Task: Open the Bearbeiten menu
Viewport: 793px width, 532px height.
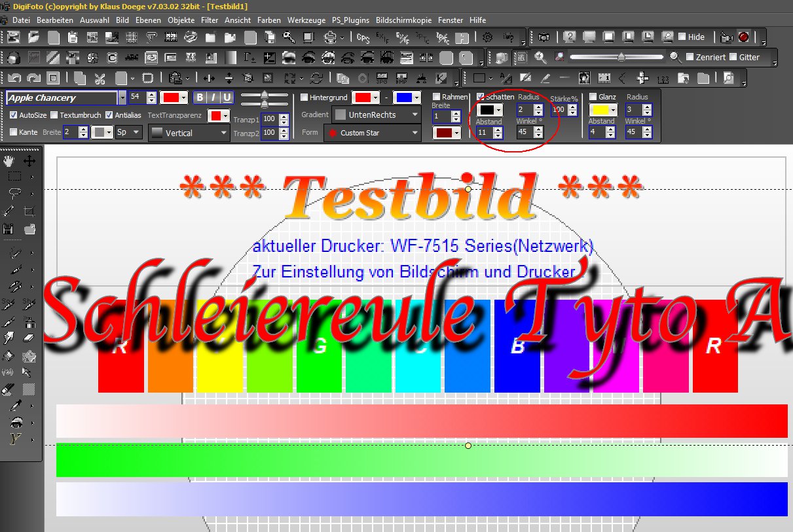Action: click(55, 20)
